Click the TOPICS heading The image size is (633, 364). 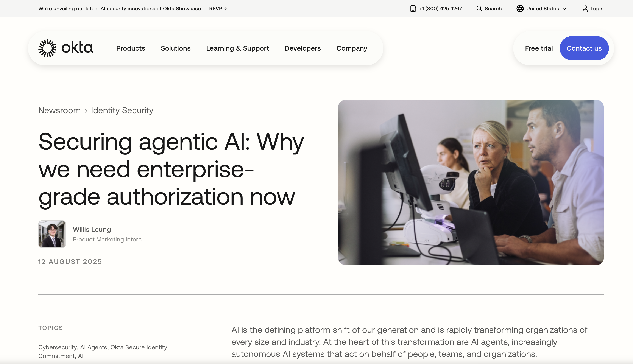(x=50, y=328)
